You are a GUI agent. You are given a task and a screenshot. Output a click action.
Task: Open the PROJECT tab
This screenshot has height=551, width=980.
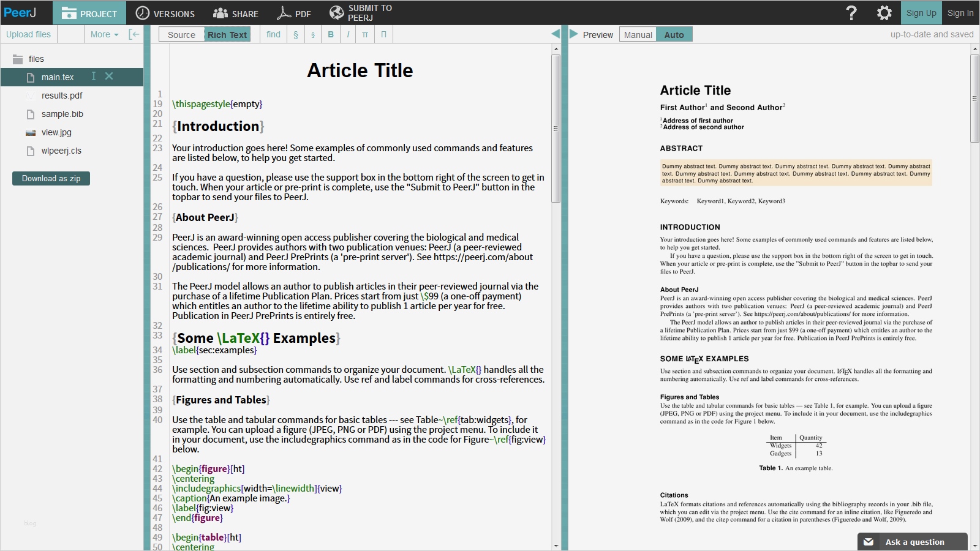pyautogui.click(x=89, y=13)
